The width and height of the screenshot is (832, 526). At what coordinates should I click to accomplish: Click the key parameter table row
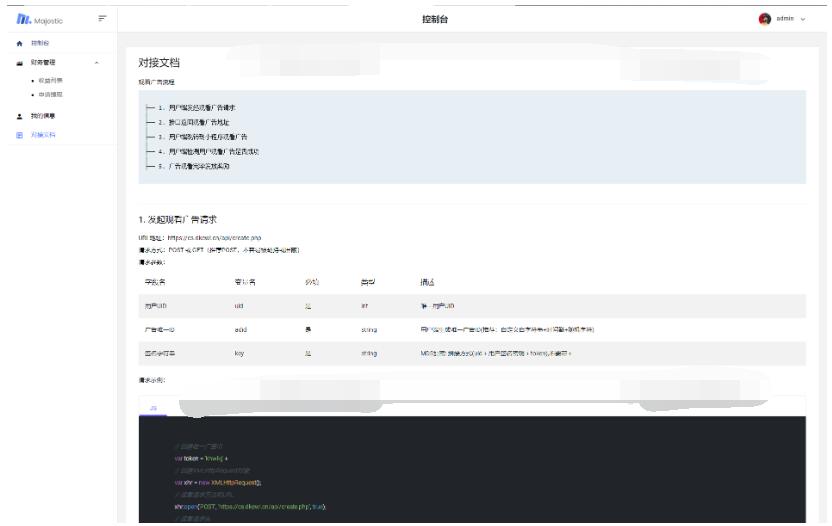pyautogui.click(x=470, y=354)
